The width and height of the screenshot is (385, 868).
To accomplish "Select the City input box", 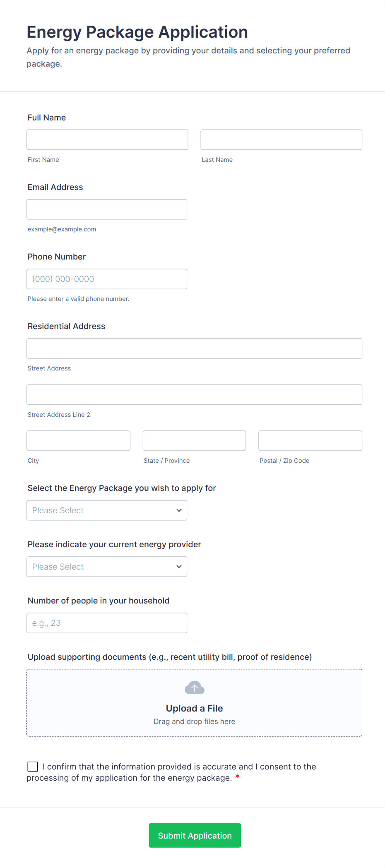I will 78,441.
